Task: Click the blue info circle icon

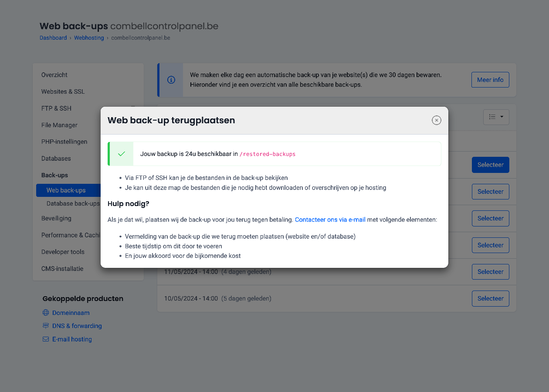Action: click(171, 80)
